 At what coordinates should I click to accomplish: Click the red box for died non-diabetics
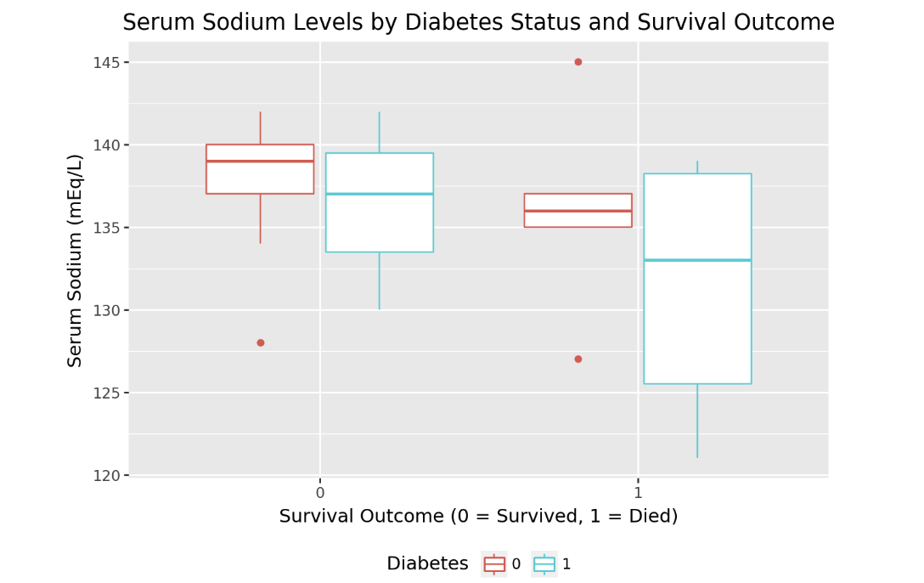pos(577,218)
